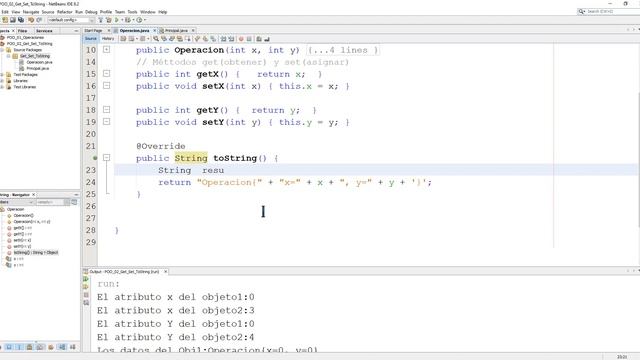
Task: Close the Operacion.java tab
Action: 154,31
